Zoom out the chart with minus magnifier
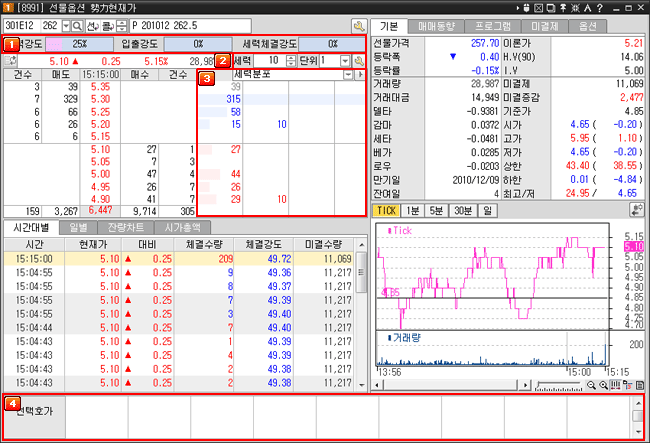 pos(591,385)
